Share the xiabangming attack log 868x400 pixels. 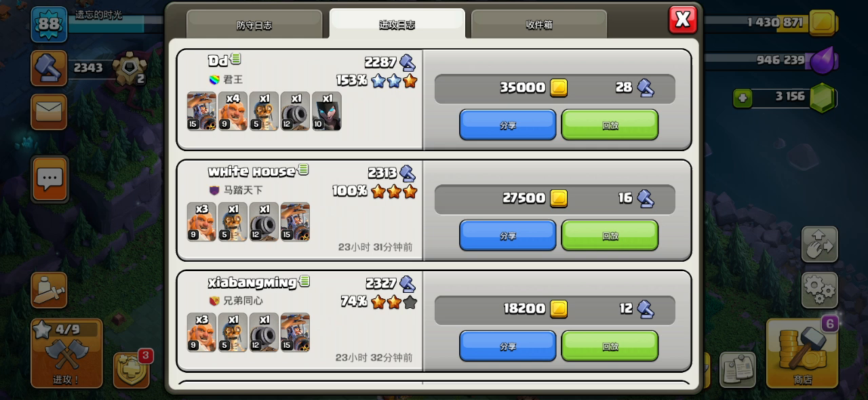click(x=508, y=346)
